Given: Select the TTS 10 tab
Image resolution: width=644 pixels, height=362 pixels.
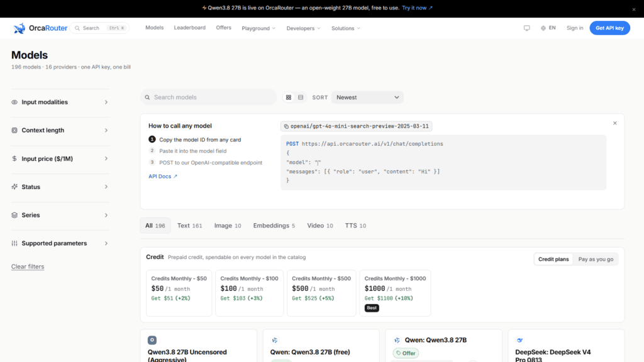Looking at the screenshot, I should tap(355, 226).
